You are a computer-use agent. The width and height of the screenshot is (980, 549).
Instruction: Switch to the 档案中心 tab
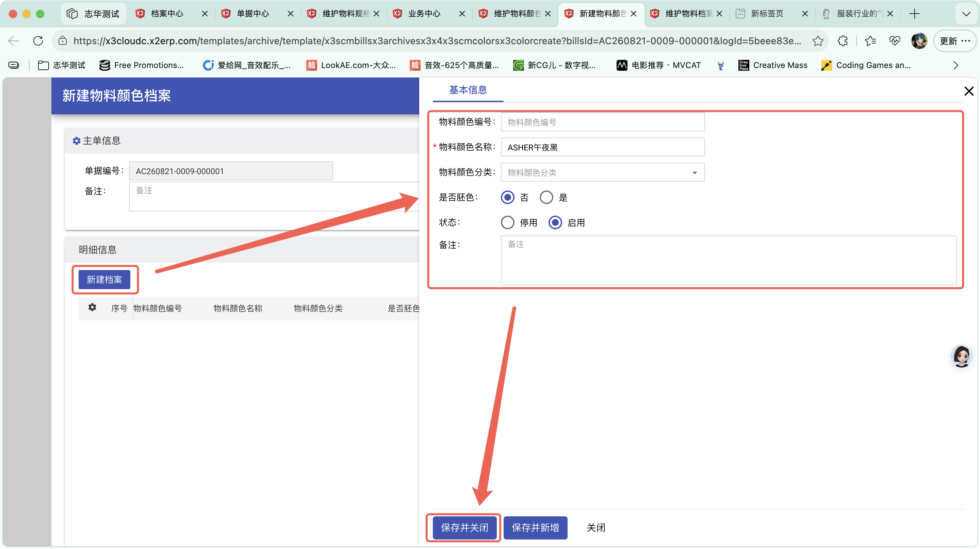pyautogui.click(x=171, y=14)
